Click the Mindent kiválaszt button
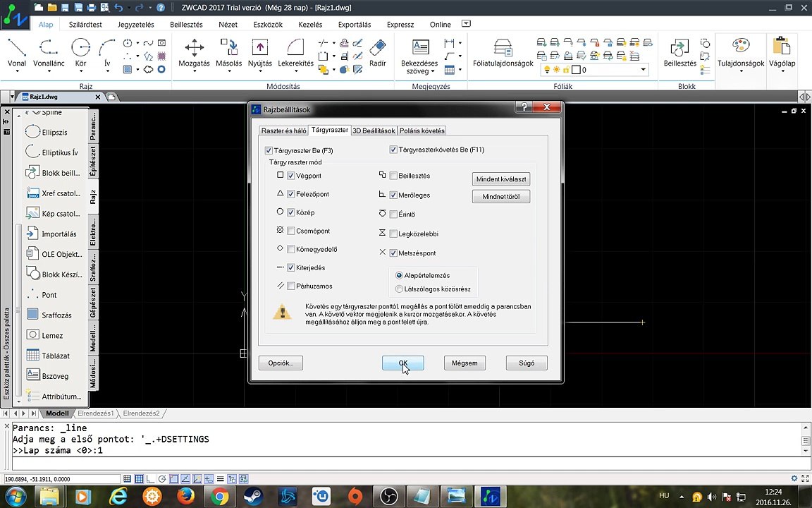Image resolution: width=812 pixels, height=508 pixels. 500,179
